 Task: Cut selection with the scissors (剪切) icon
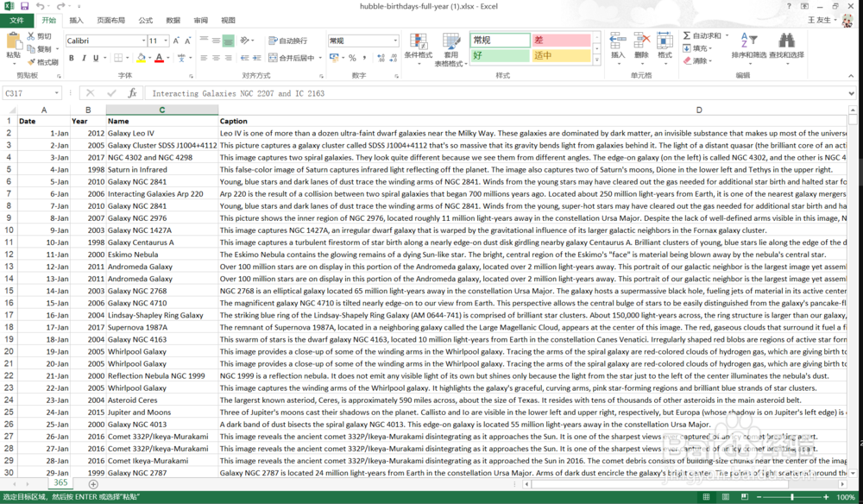(x=31, y=36)
